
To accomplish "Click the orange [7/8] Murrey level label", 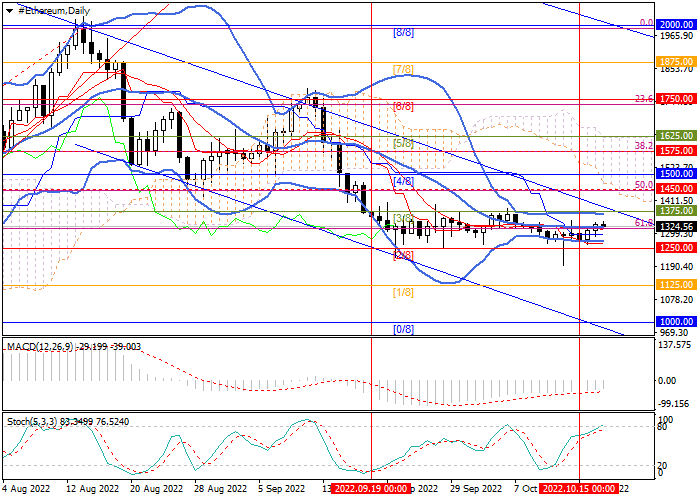I will tap(403, 69).
